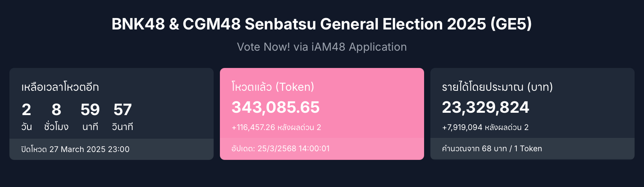Click the hours remaining number 8

(x=56, y=110)
